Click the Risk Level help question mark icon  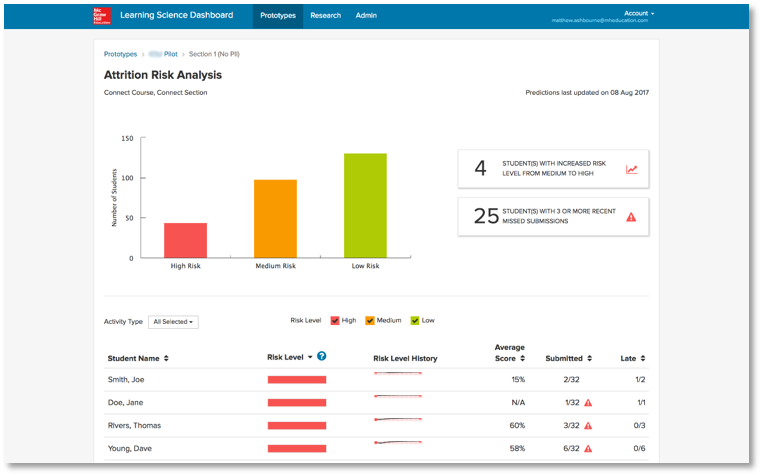(x=322, y=356)
